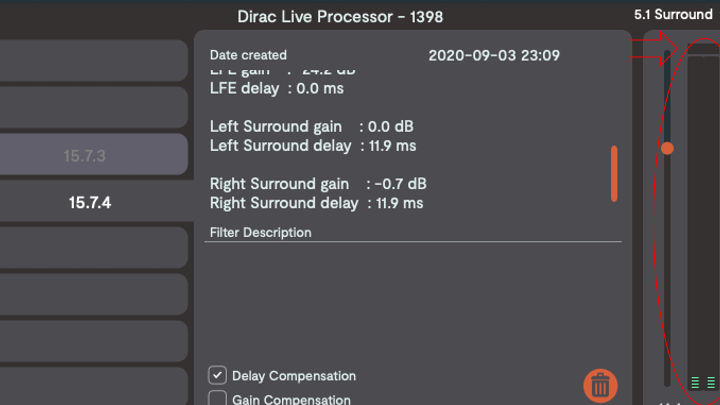Delete the filter with the trash icon
This screenshot has width=720, height=405.
pyautogui.click(x=600, y=385)
